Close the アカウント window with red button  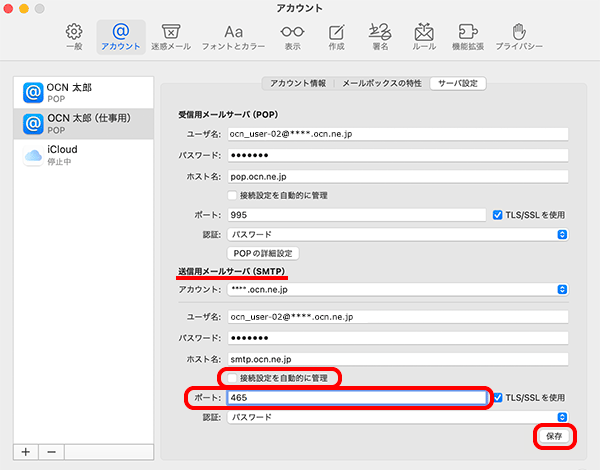pyautogui.click(x=8, y=8)
